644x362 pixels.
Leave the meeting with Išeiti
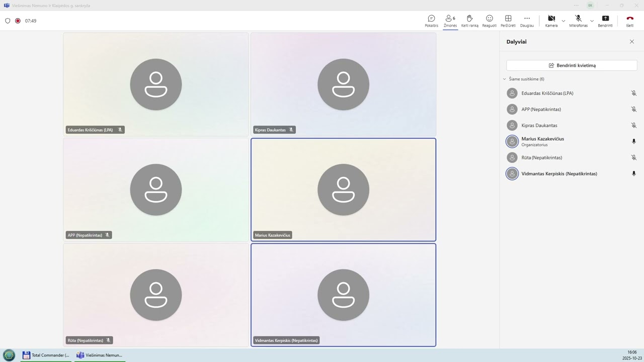coord(630,21)
